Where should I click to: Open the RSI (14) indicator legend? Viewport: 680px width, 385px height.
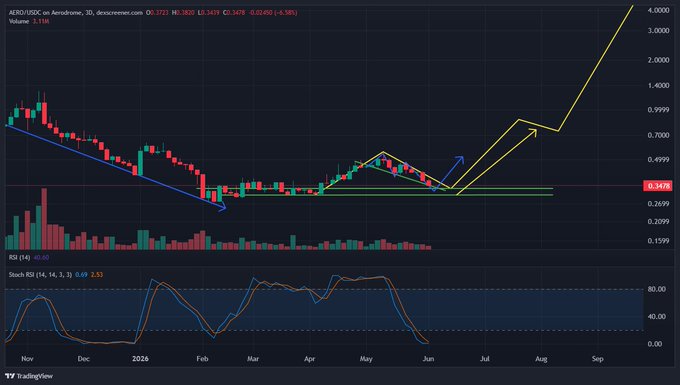coord(20,258)
